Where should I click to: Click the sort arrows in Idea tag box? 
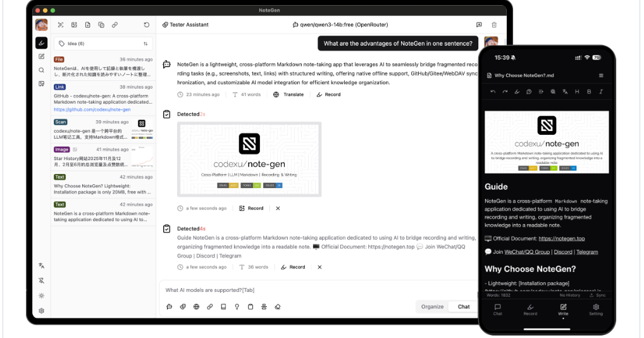tap(146, 44)
